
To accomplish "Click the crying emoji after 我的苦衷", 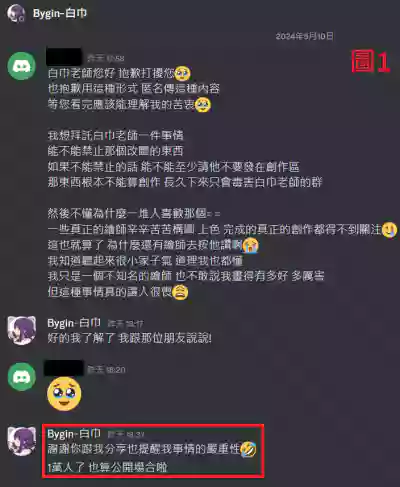I will point(203,105).
